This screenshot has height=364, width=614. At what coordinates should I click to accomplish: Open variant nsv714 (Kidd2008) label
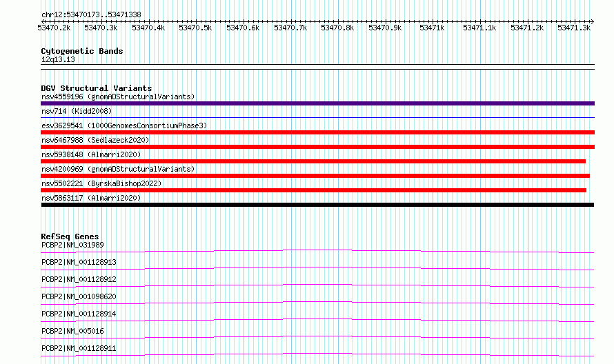tap(77, 111)
